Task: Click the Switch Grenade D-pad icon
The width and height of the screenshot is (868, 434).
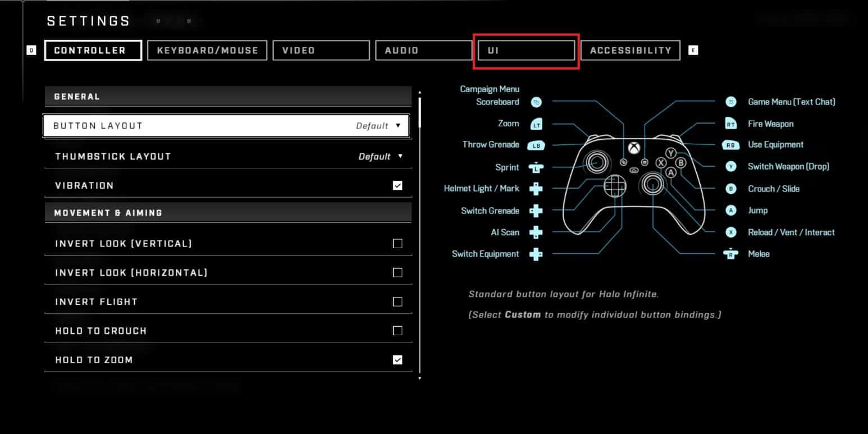Action: [x=536, y=211]
